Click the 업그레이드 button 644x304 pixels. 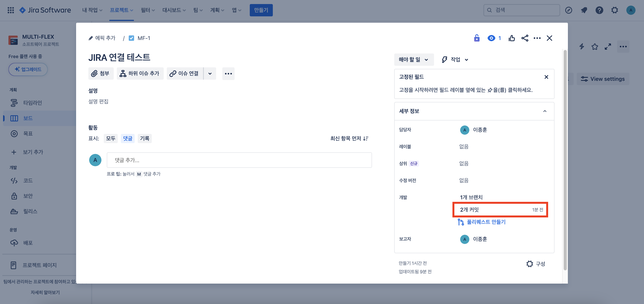coord(28,69)
